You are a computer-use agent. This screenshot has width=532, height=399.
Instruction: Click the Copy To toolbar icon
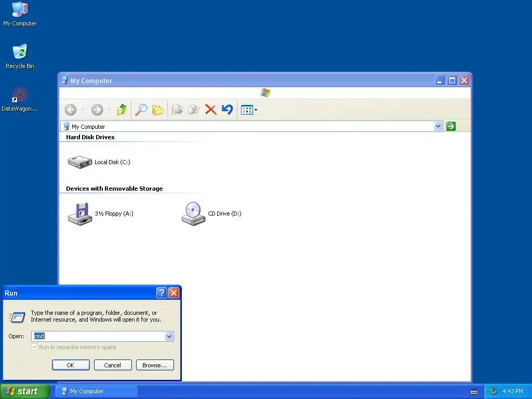(194, 110)
